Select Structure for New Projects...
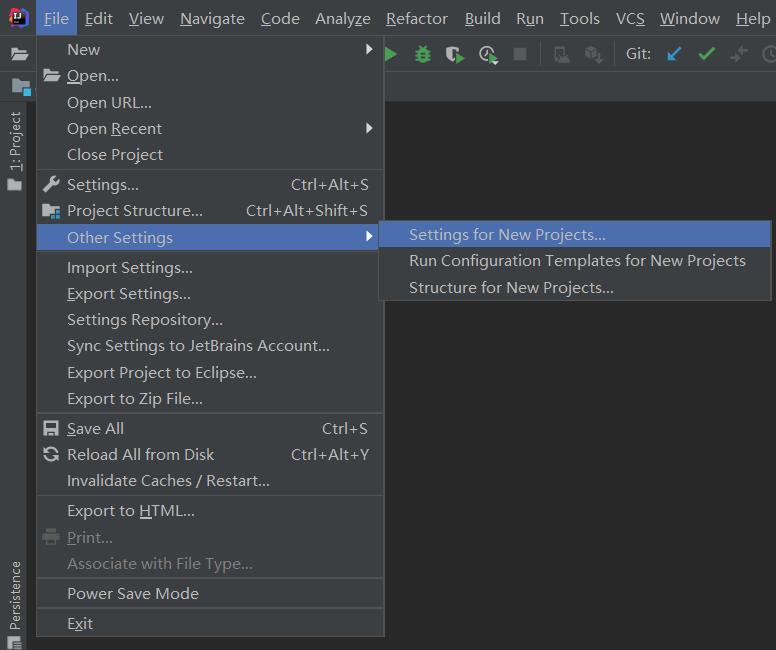 pos(575,287)
